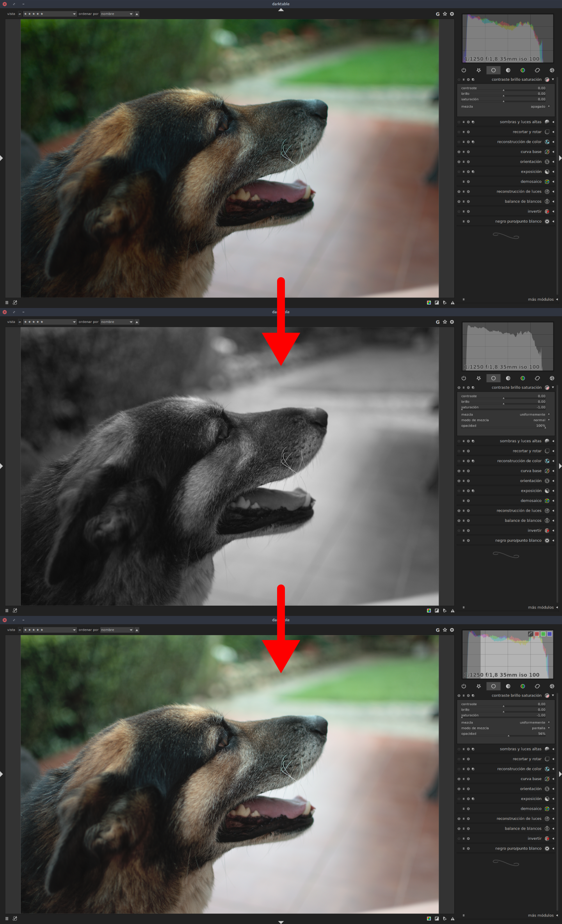
Task: Click más módulos in bottom window
Action: [x=541, y=915]
